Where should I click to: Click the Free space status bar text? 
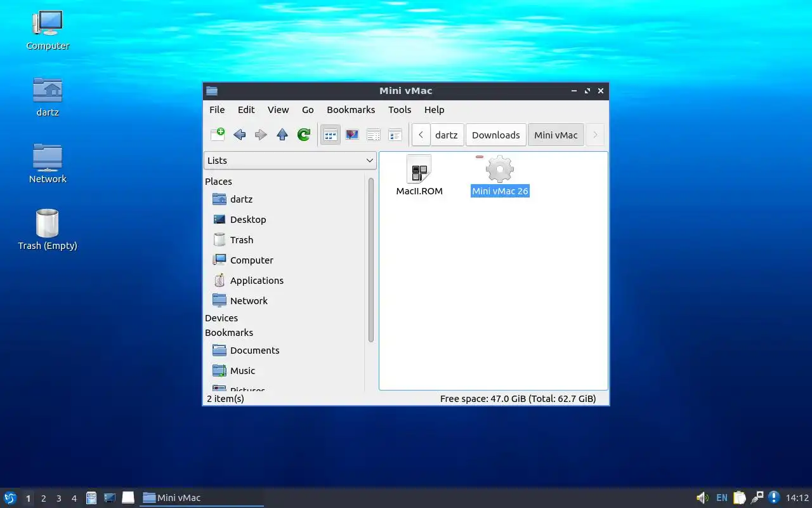click(518, 399)
